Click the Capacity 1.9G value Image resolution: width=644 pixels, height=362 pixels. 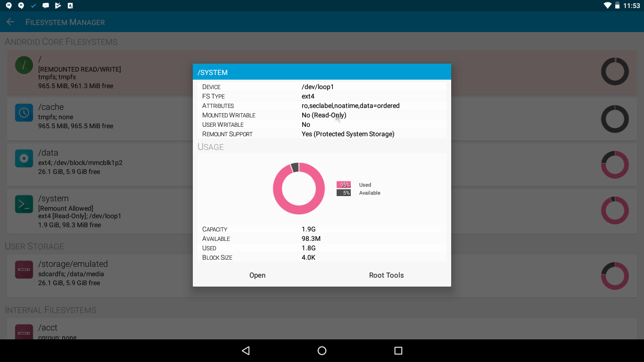(309, 229)
